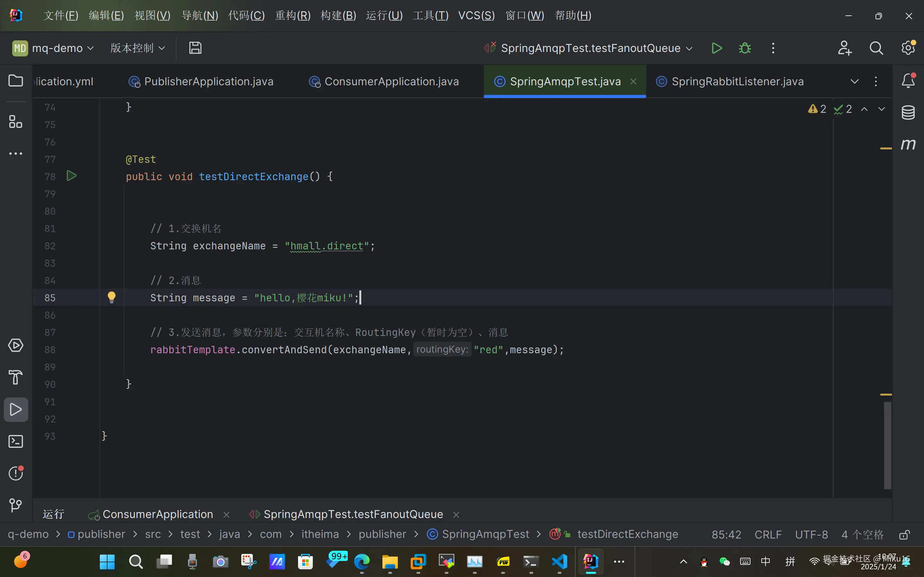Run the testFanoutQueue configuration with green play button
This screenshot has height=577, width=924.
(717, 48)
